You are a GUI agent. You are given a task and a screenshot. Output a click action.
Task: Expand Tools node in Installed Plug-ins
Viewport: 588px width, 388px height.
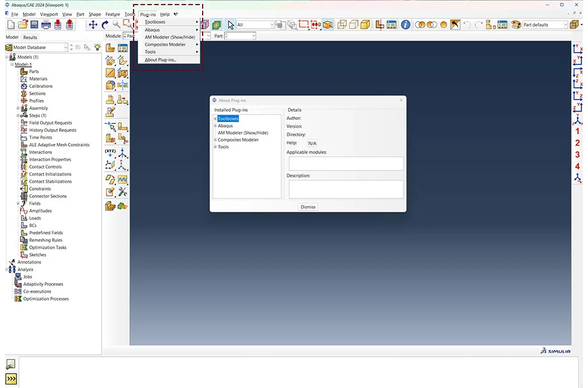[215, 147]
